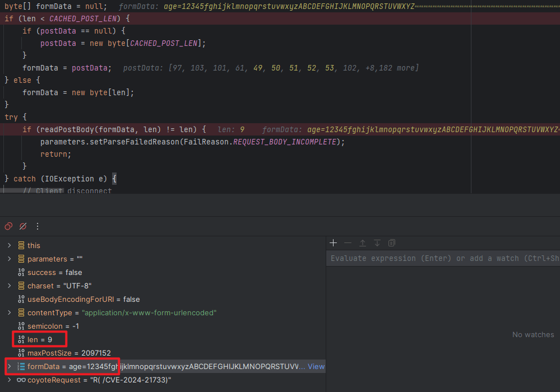Click the postData inline hint values
Image resolution: width=560 pixels, height=392 pixels.
tap(271, 68)
